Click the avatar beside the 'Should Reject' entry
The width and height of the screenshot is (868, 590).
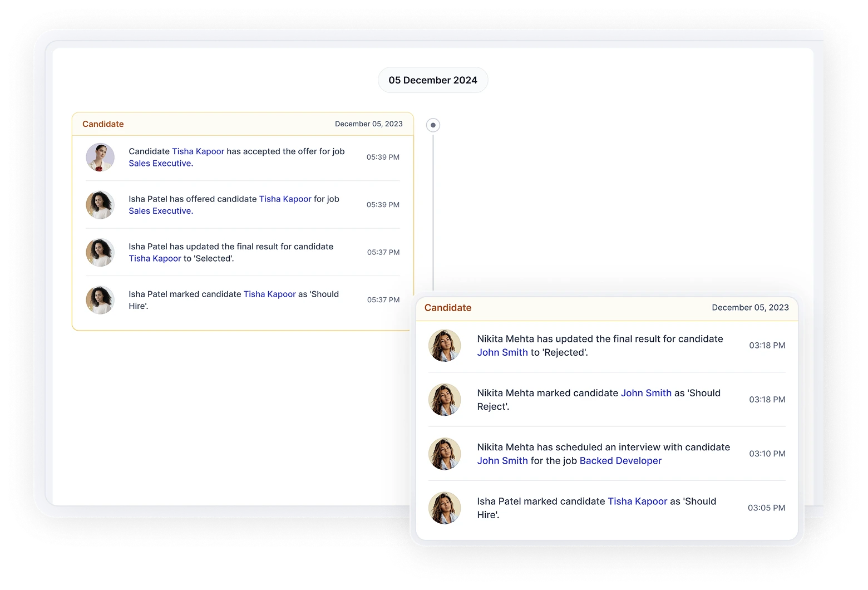(445, 400)
